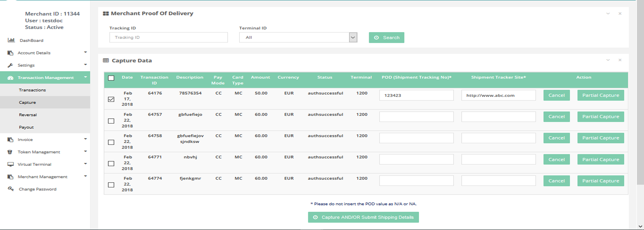Click the Account Details sidebar icon
The image size is (644, 230).
(10, 53)
